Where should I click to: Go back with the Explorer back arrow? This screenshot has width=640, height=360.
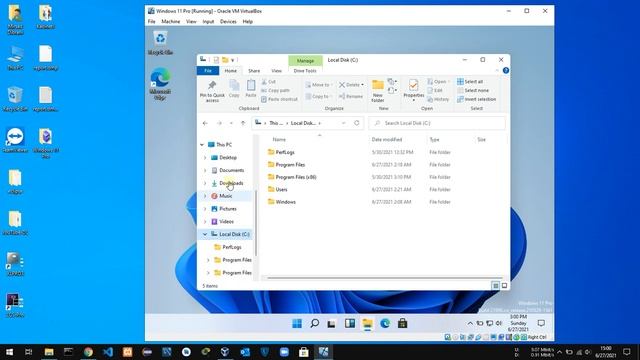205,123
